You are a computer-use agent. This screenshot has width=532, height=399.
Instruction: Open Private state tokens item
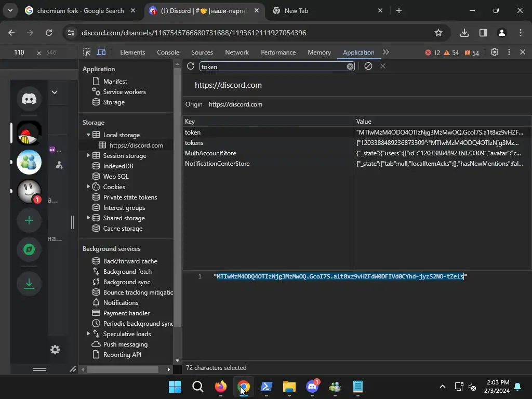click(x=130, y=197)
